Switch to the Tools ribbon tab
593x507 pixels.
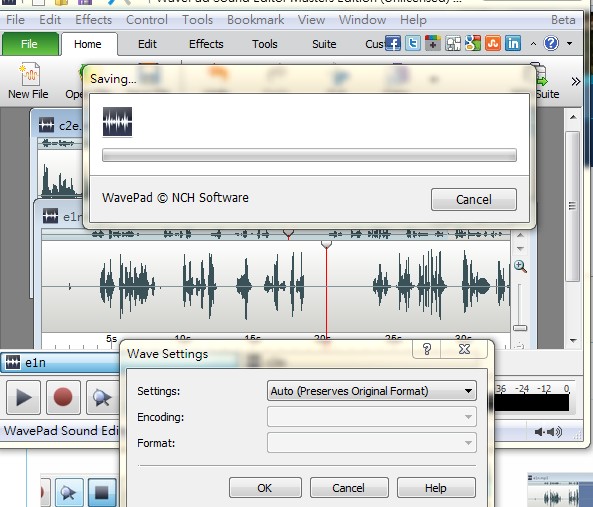(265, 44)
